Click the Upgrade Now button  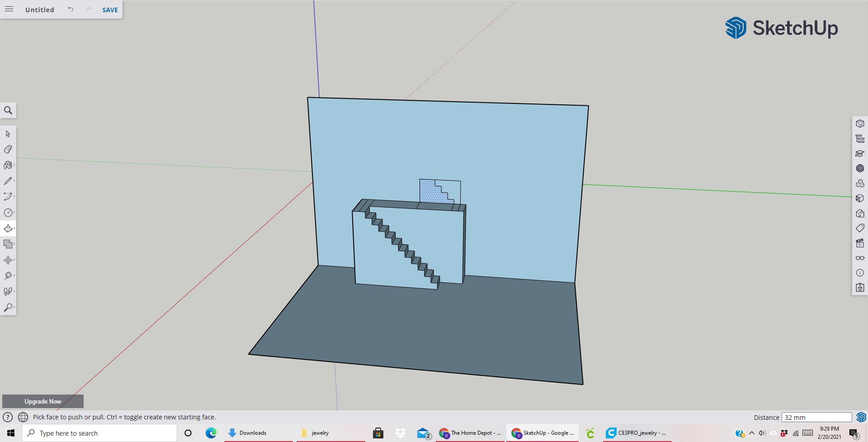(43, 401)
